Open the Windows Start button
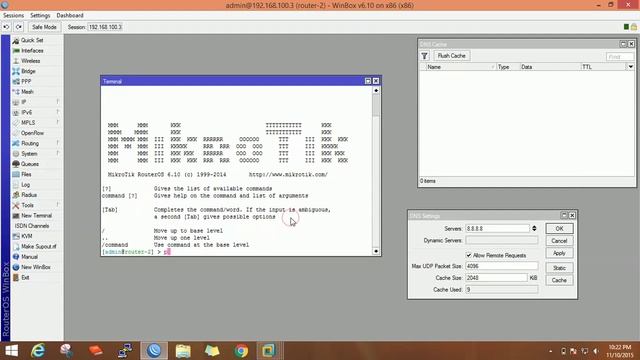The height and width of the screenshot is (360, 640). tap(11, 351)
